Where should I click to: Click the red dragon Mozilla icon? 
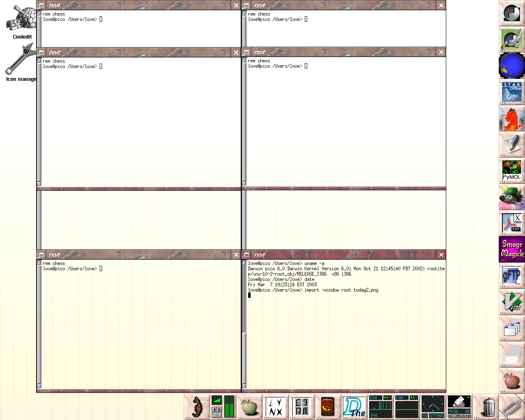[x=511, y=118]
